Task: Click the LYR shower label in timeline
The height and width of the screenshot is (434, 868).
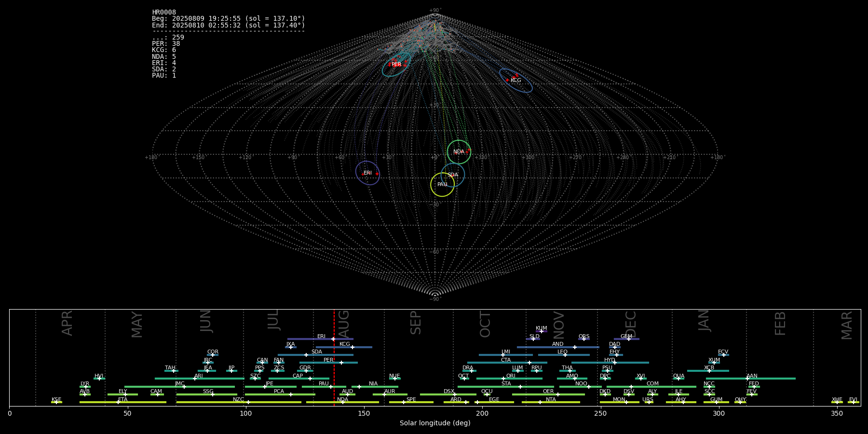Action: 85,384
